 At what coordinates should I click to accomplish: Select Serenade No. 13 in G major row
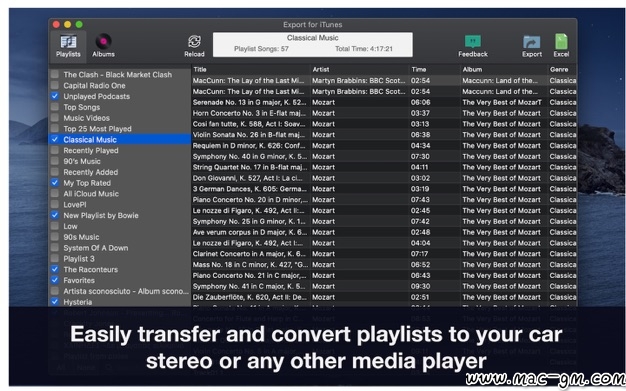pos(384,102)
